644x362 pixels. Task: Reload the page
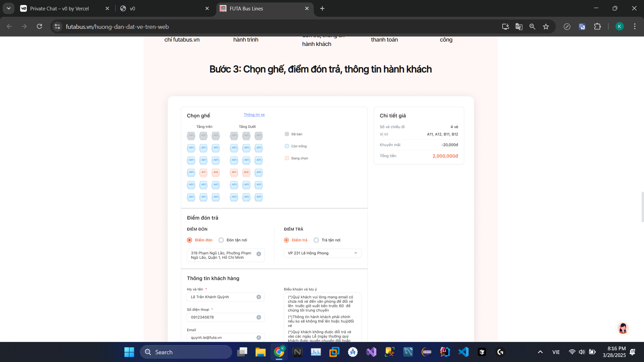pos(40,26)
